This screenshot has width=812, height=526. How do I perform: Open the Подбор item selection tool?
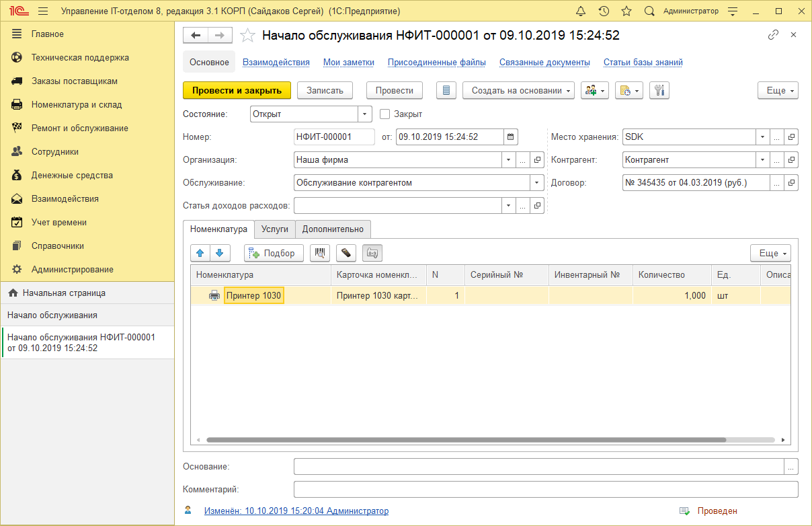click(x=274, y=253)
